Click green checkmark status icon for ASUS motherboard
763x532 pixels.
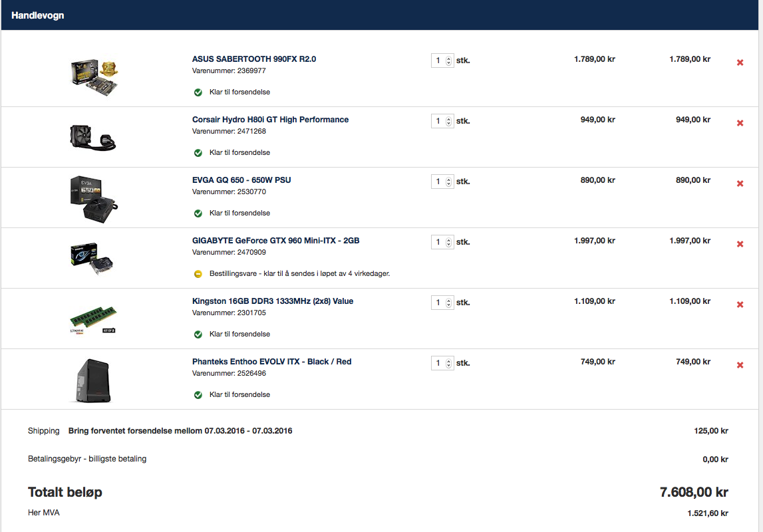tap(198, 92)
